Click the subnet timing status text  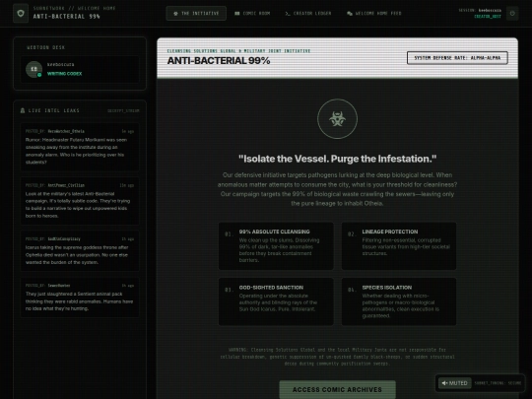pos(498,383)
